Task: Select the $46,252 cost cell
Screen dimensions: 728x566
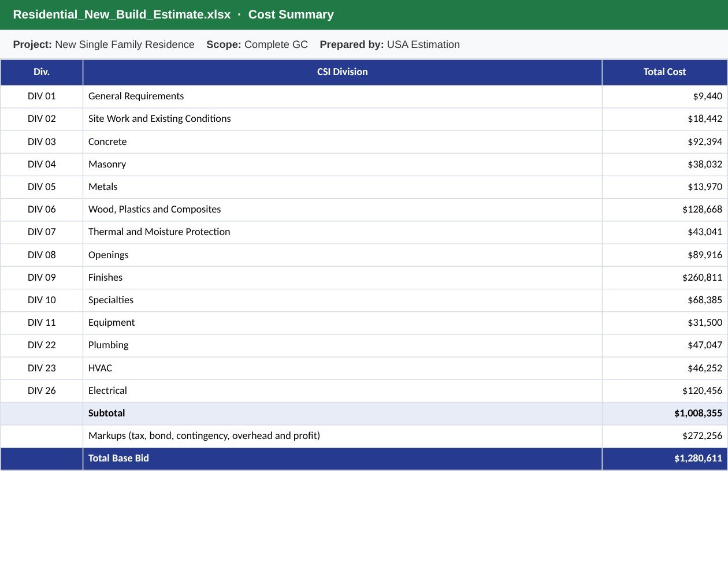Action: pyautogui.click(x=664, y=368)
